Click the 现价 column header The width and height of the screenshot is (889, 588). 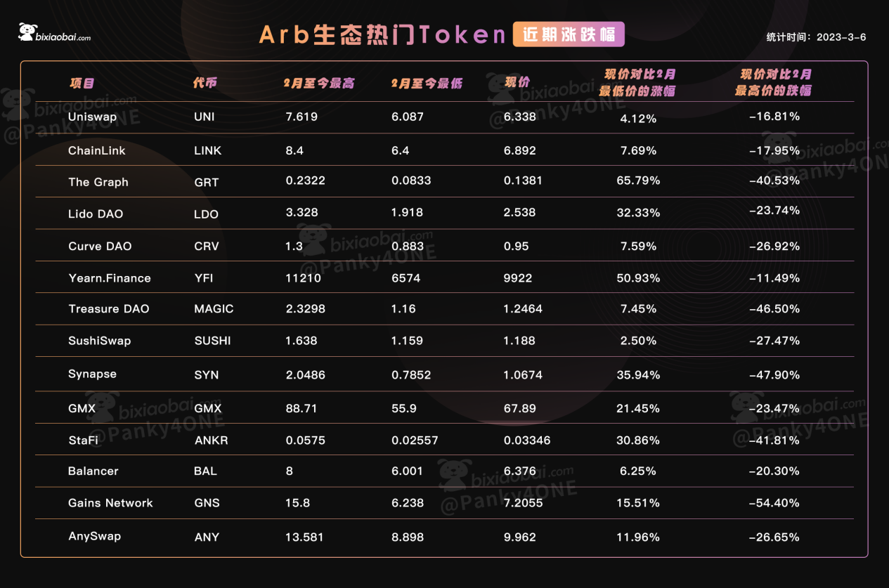517,82
